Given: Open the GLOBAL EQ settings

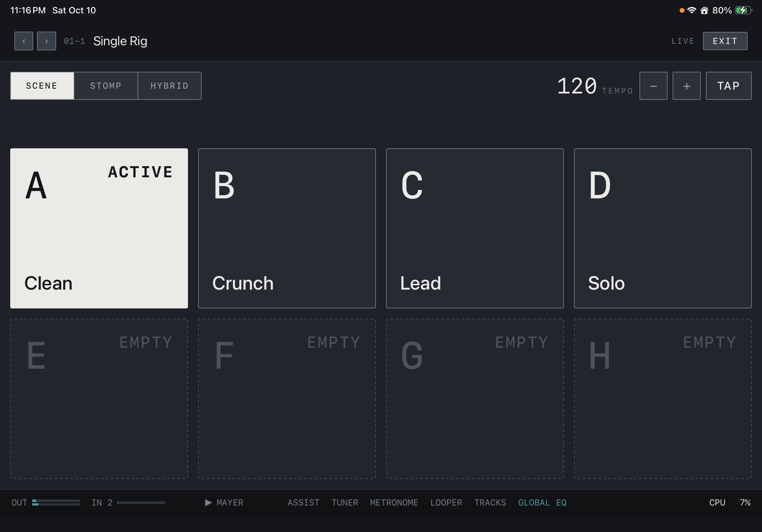Looking at the screenshot, I should click(542, 502).
